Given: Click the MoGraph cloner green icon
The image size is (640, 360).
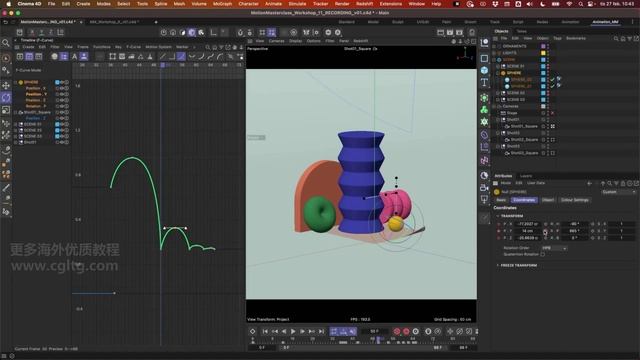Looking at the screenshot, I should coord(484,110).
